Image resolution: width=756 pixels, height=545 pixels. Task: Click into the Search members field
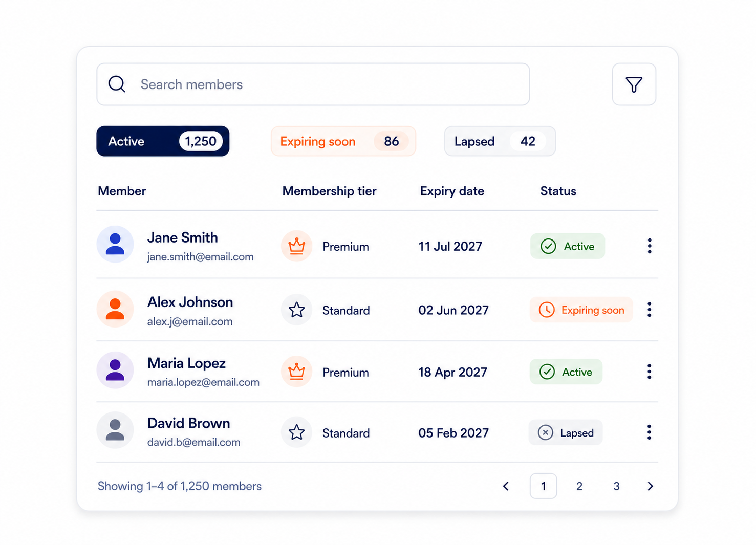click(313, 84)
